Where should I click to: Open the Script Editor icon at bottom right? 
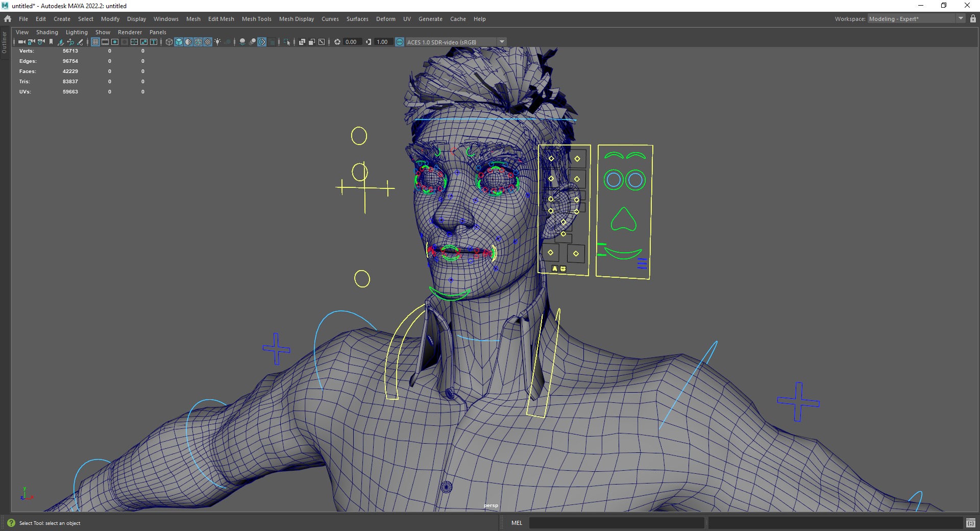click(x=971, y=523)
